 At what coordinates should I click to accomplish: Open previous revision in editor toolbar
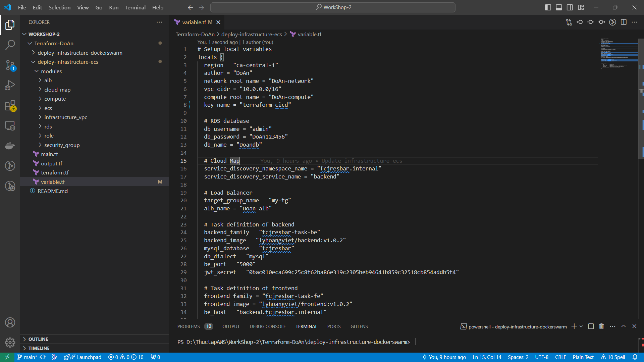tap(580, 22)
